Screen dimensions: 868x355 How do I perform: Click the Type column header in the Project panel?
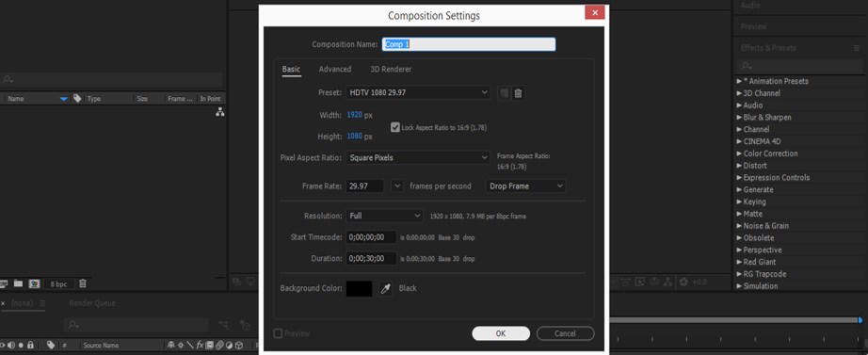click(94, 99)
